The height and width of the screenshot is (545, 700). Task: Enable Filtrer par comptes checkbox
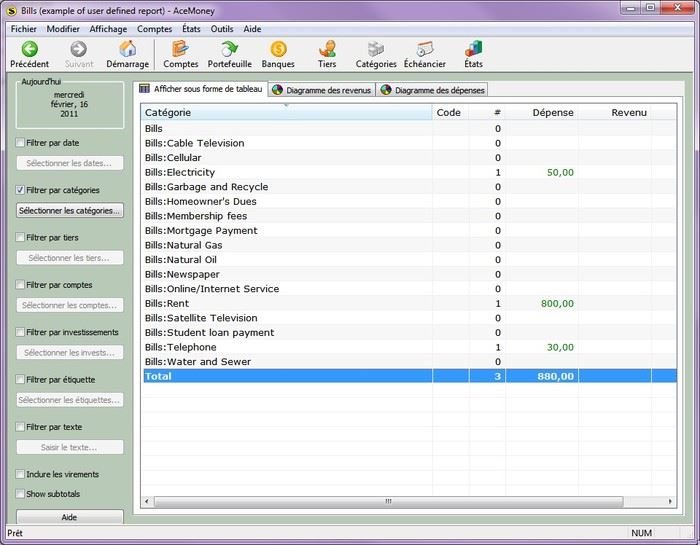click(20, 285)
